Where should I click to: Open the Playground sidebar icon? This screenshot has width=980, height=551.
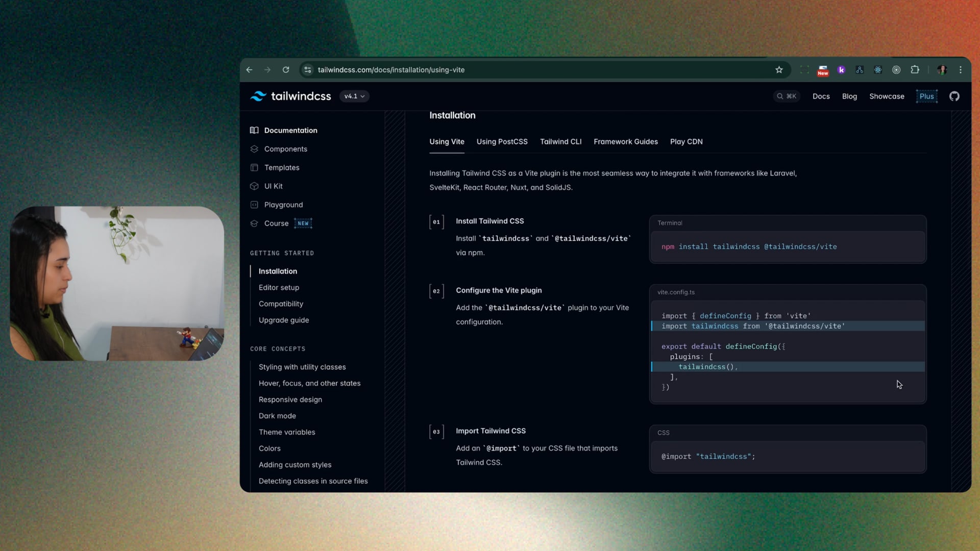tap(254, 205)
